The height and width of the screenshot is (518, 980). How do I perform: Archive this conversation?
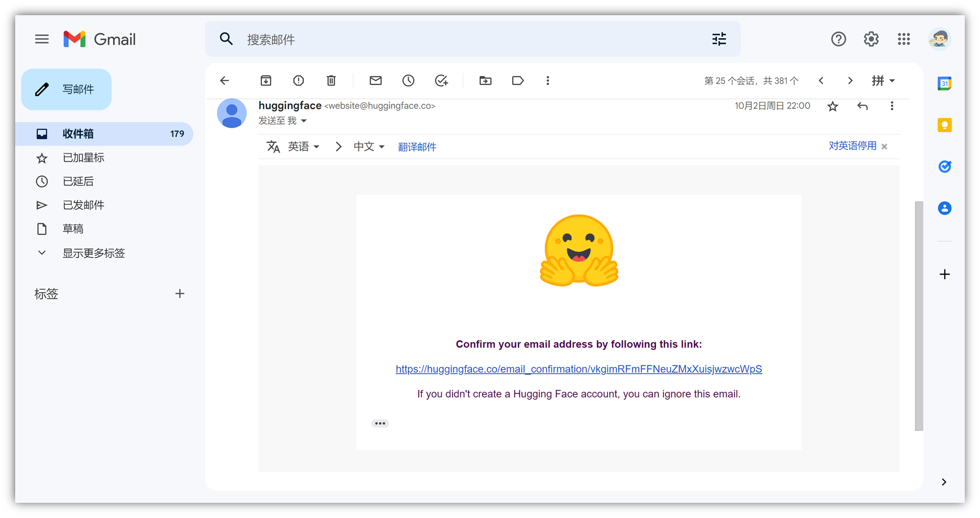pos(266,81)
